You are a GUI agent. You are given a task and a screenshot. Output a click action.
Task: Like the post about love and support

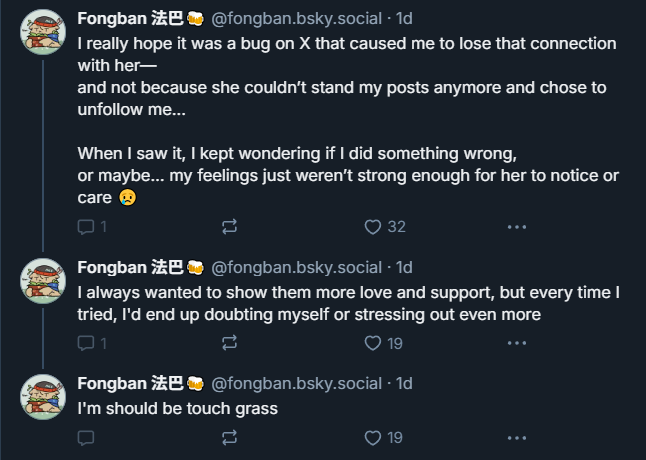coord(373,343)
